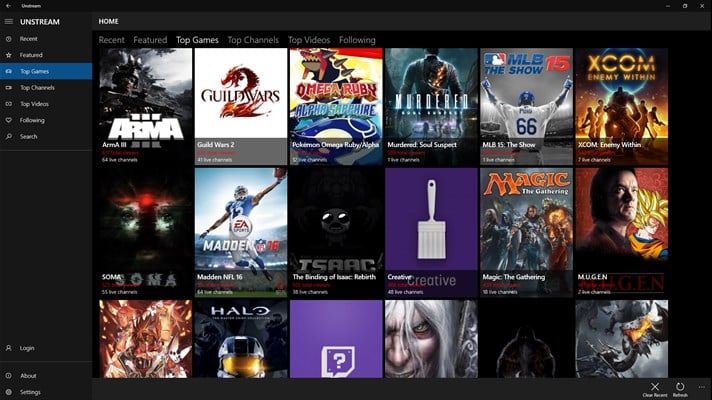Click the Login person icon in sidebar

[9, 348]
